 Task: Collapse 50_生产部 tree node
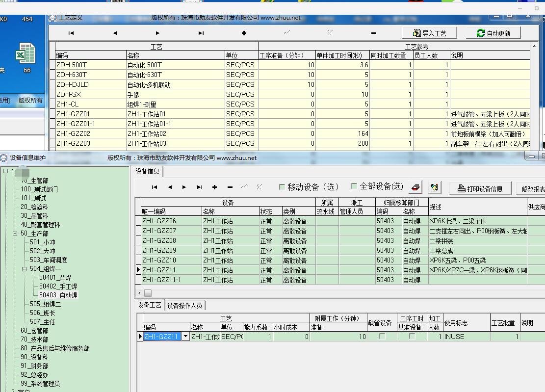[x=15, y=234]
